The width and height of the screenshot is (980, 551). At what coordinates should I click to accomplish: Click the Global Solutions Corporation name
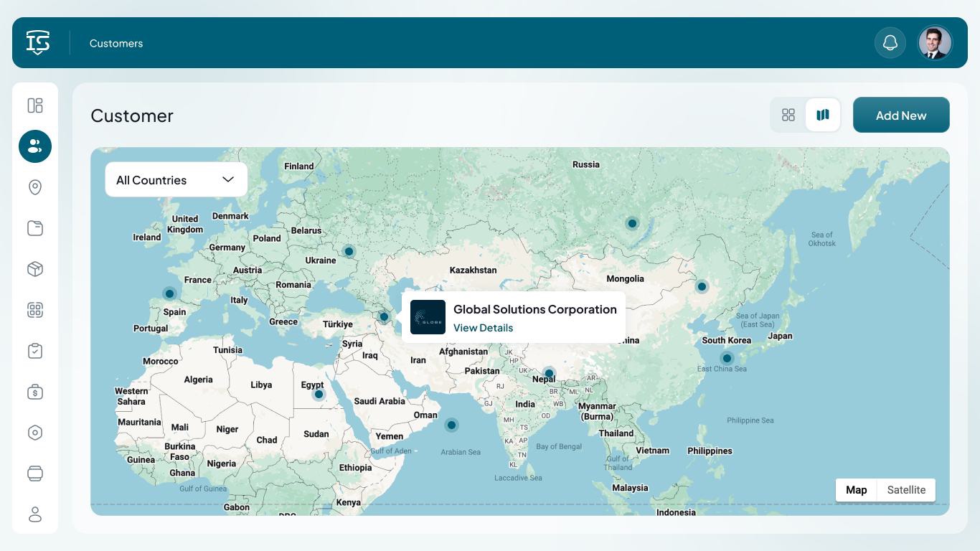pyautogui.click(x=535, y=309)
